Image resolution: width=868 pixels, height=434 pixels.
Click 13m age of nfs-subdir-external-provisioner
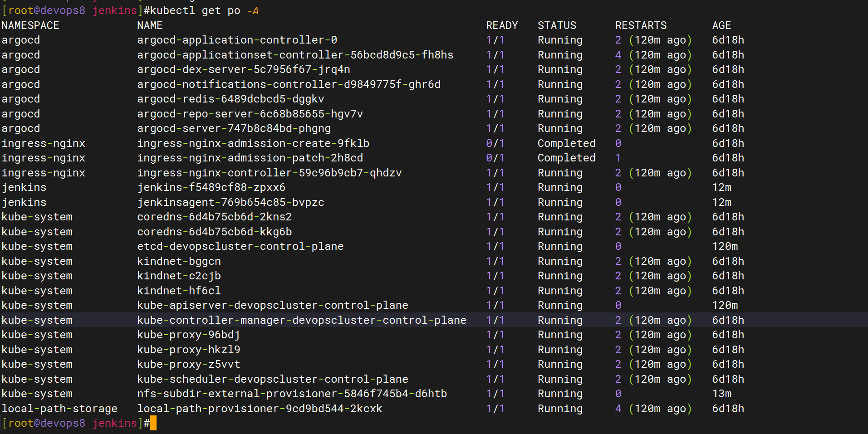(x=721, y=394)
